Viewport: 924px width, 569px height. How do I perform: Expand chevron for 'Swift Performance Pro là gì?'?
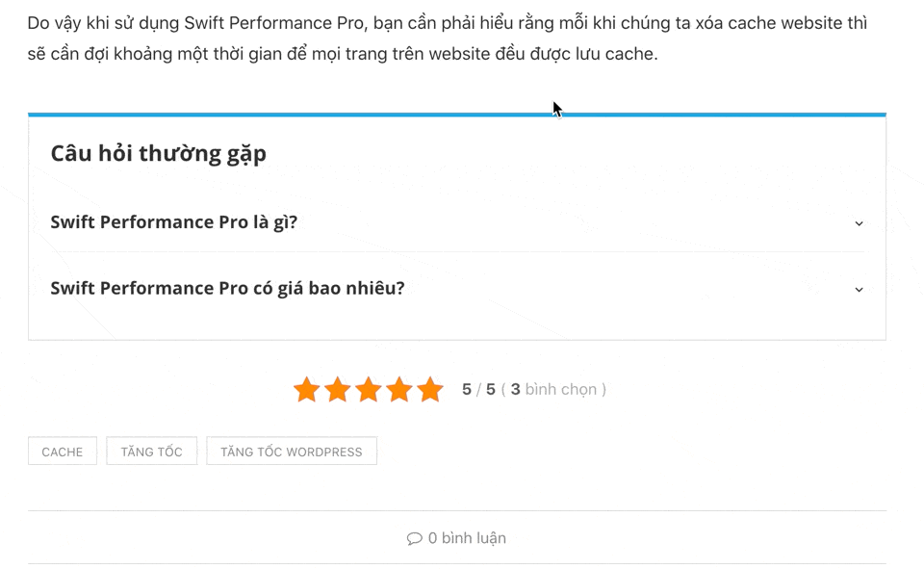tap(859, 223)
